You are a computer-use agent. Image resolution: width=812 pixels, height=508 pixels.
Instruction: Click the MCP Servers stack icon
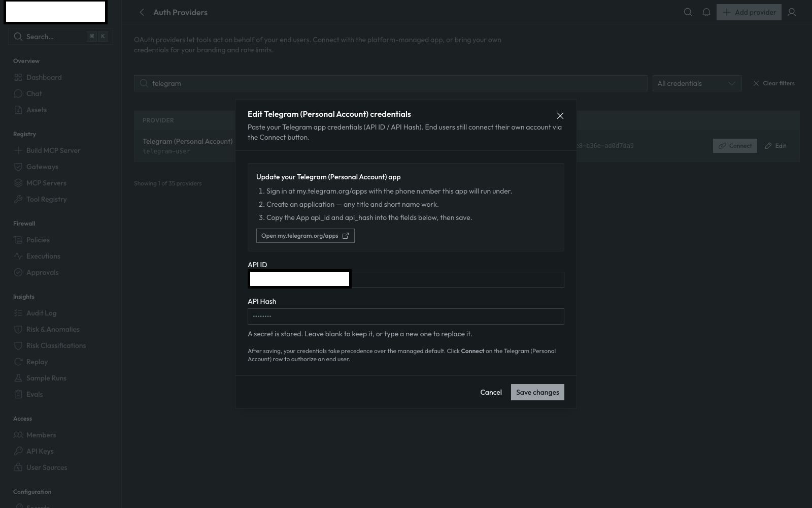coord(18,183)
